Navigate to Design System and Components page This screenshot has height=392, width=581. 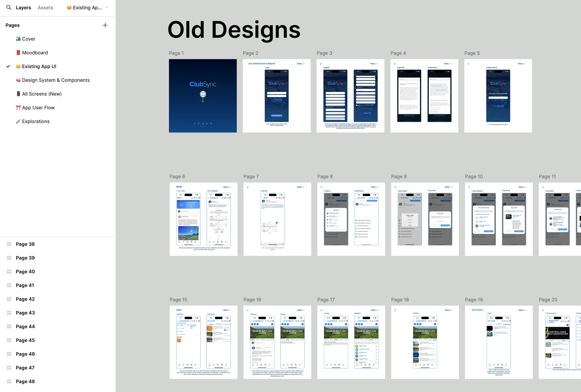tap(56, 80)
